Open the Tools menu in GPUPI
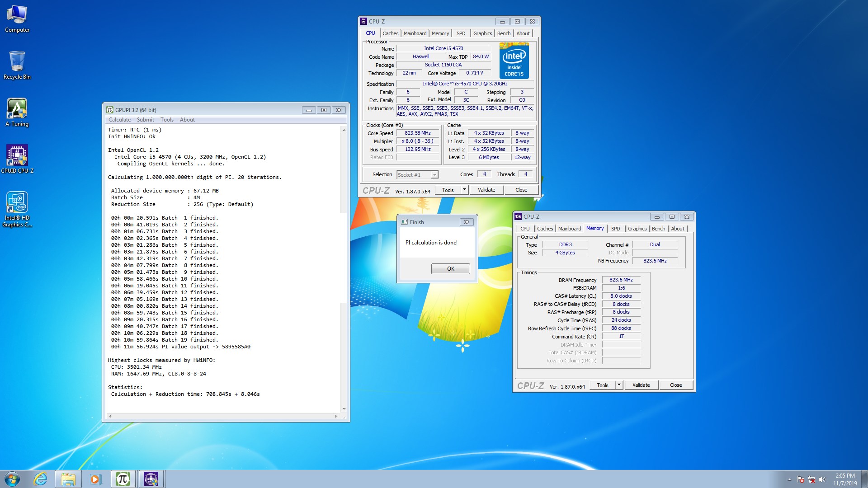The height and width of the screenshot is (488, 868). (167, 120)
